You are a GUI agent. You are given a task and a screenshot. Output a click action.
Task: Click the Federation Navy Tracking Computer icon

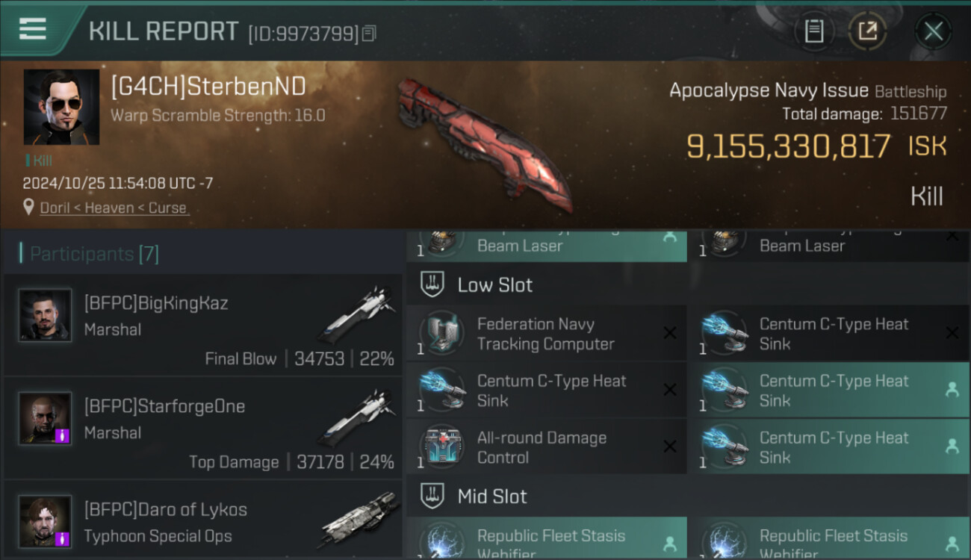(x=441, y=333)
